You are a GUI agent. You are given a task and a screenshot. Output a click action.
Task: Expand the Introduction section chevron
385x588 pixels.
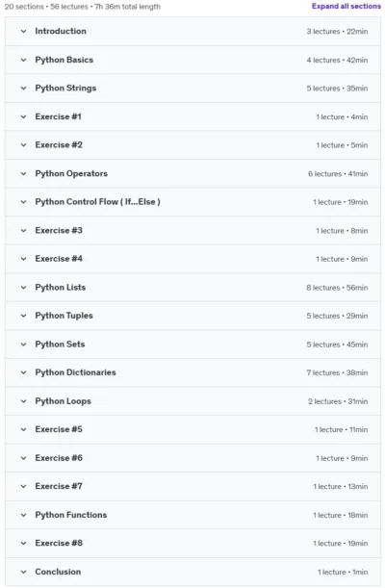pos(23,31)
